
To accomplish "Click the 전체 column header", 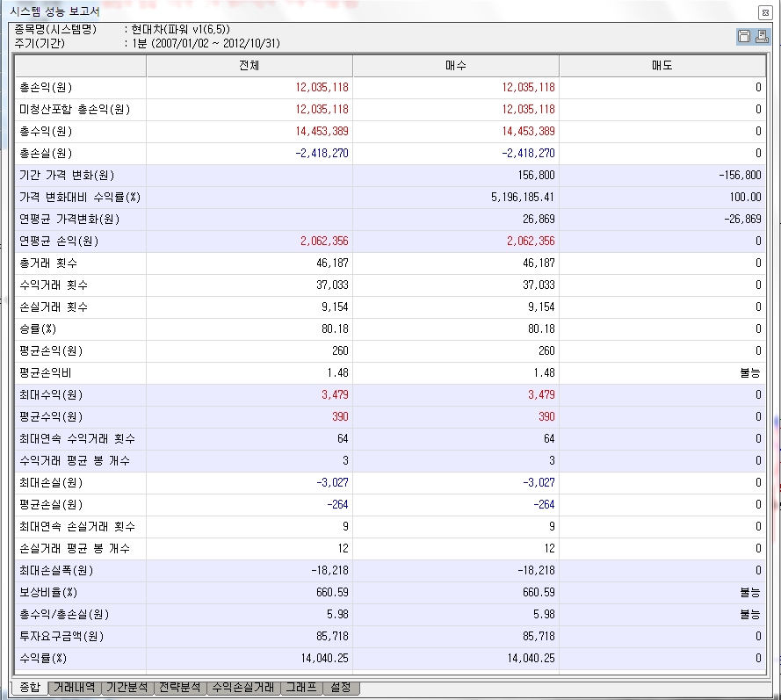I will (x=249, y=66).
